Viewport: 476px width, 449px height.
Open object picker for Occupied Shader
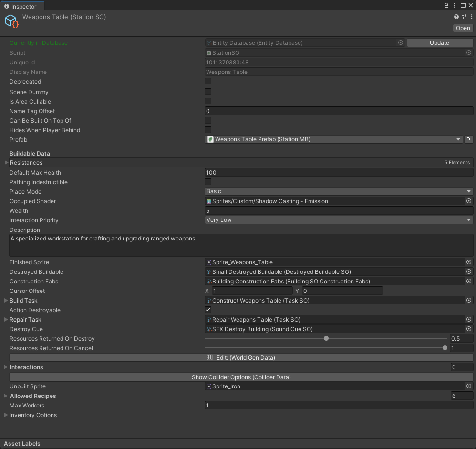pyautogui.click(x=469, y=201)
